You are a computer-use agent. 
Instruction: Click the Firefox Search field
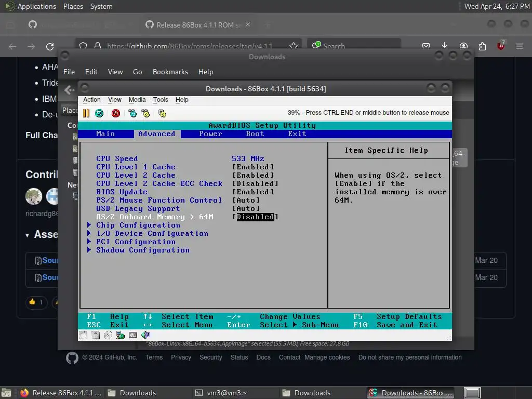(x=354, y=46)
